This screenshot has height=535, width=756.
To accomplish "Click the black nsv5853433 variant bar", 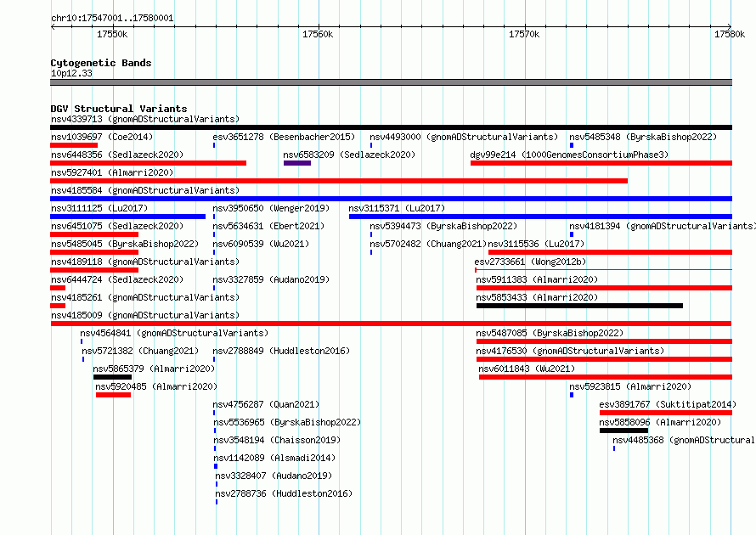I will coord(579,306).
